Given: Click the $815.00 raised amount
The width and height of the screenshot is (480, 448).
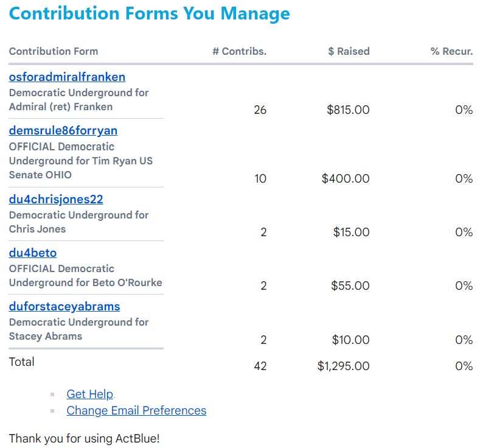Looking at the screenshot, I should coord(348,110).
